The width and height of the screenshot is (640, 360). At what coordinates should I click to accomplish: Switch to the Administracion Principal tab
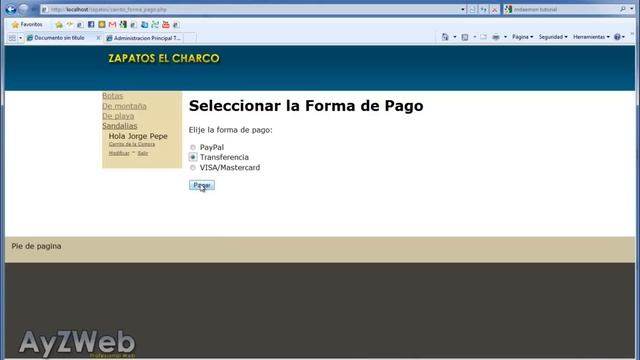(143, 38)
